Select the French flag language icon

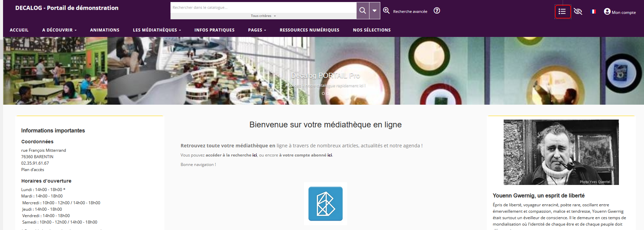593,12
